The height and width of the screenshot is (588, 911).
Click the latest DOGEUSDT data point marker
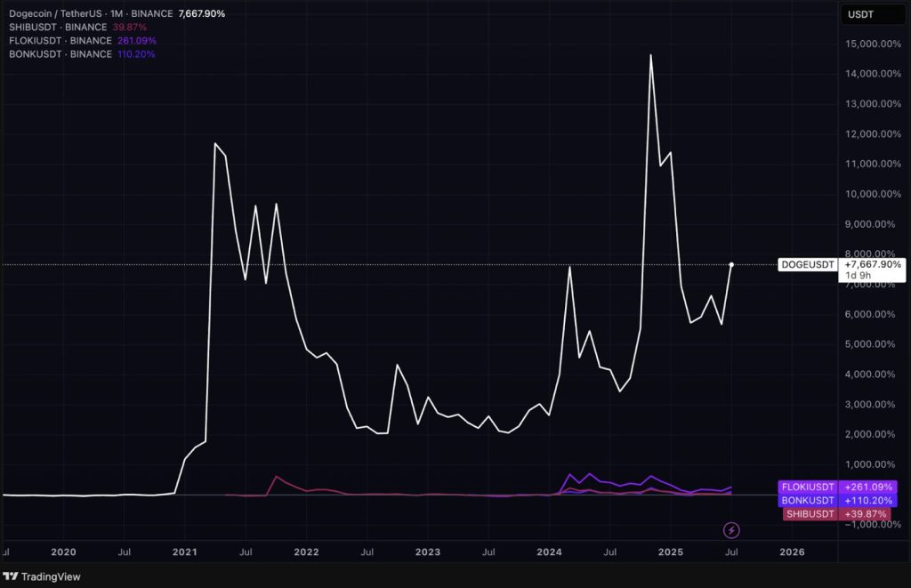coord(731,265)
